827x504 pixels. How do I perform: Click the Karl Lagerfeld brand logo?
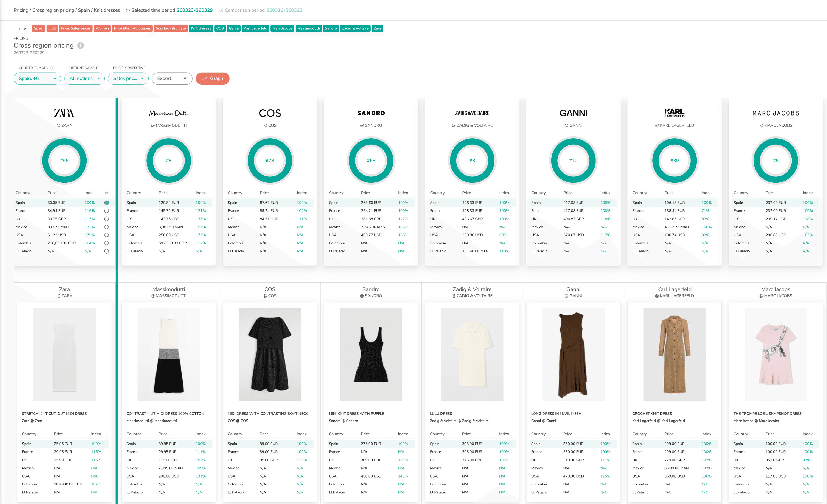(x=674, y=113)
